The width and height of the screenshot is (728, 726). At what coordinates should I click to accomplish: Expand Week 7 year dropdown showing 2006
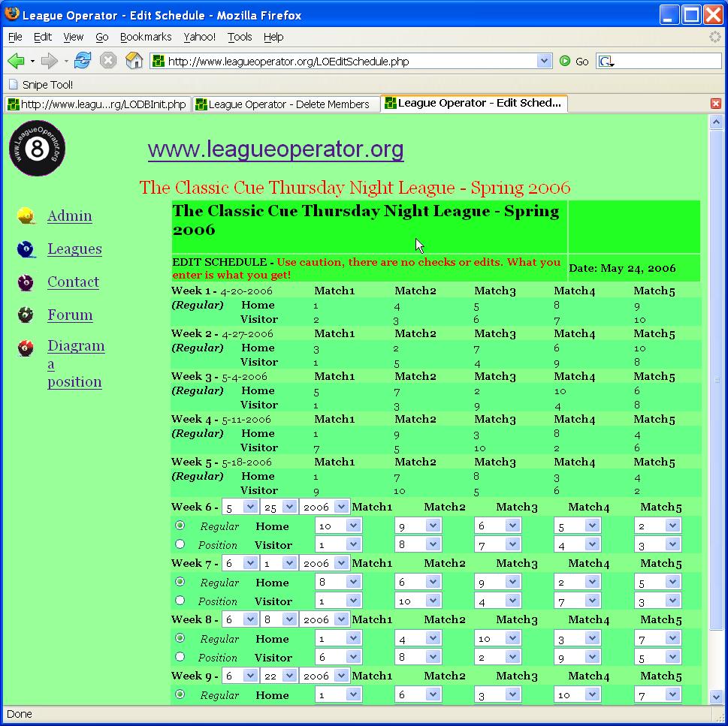click(324, 563)
